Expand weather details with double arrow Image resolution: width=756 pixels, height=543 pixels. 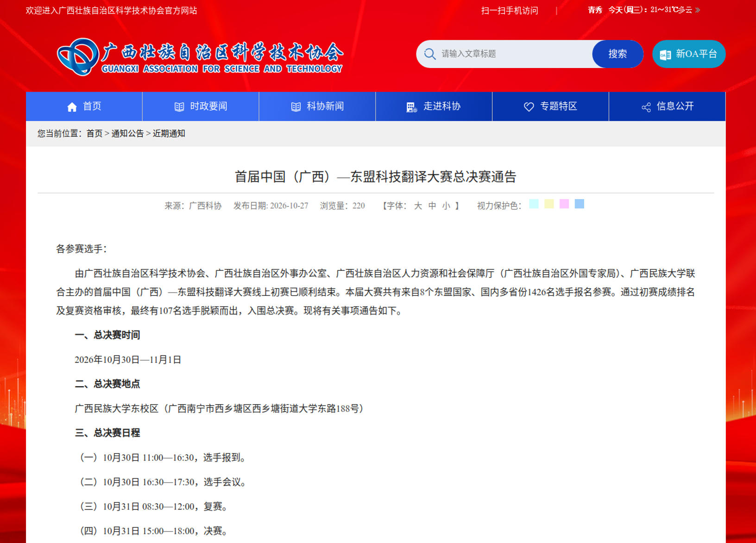pos(698,10)
